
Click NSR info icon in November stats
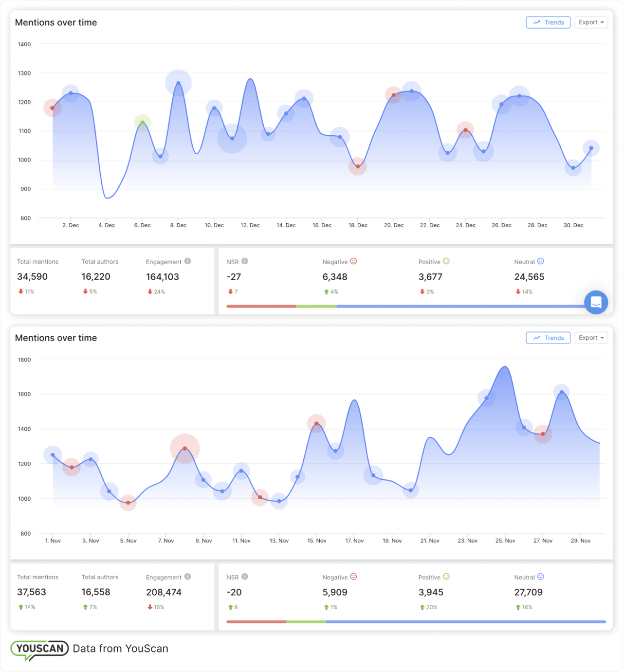(245, 577)
